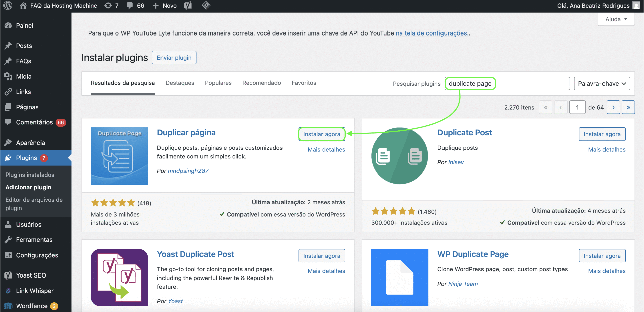The height and width of the screenshot is (312, 644).
Task: Click the user avatar beside Ana Beatriz Rodrigues
Action: (636, 6)
